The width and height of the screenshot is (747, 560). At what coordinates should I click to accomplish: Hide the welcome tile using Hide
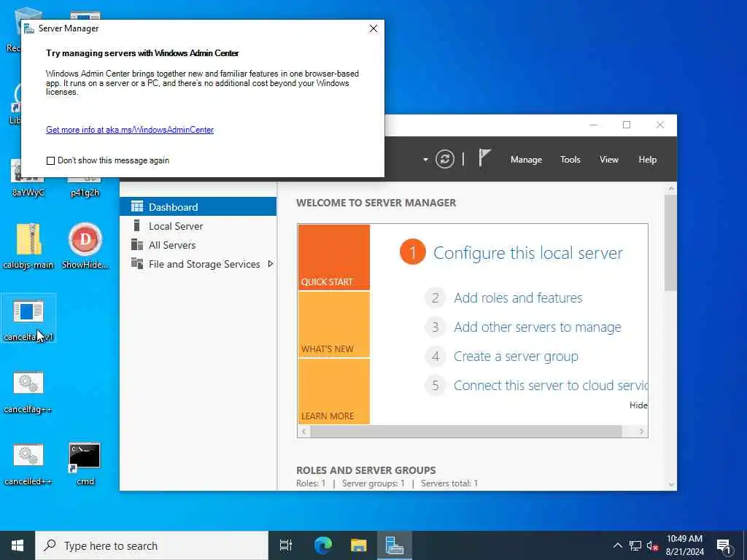pyautogui.click(x=638, y=405)
